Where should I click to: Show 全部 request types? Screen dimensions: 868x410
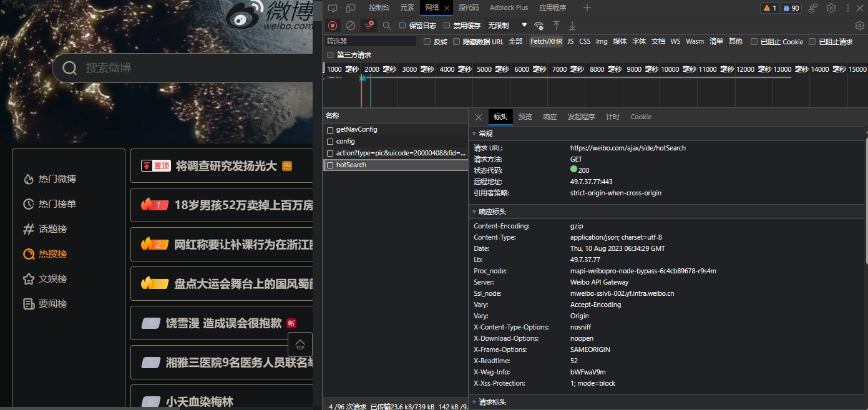pyautogui.click(x=515, y=42)
